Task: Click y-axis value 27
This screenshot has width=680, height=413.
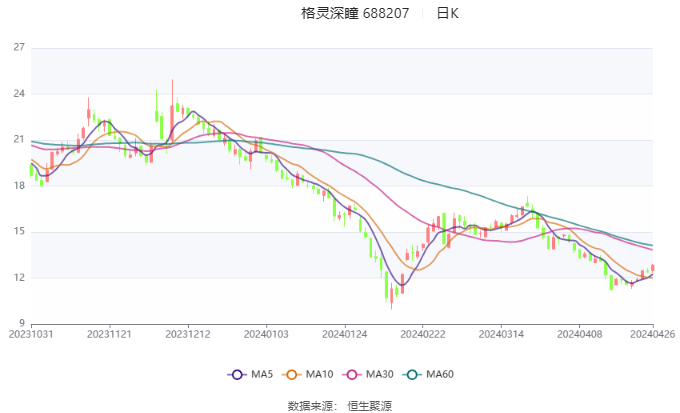Action: tap(19, 47)
